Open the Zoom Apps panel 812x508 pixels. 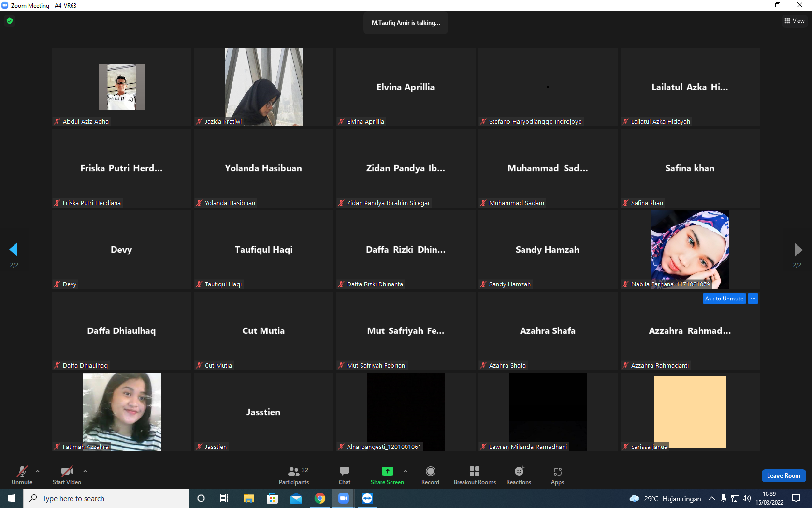tap(557, 476)
